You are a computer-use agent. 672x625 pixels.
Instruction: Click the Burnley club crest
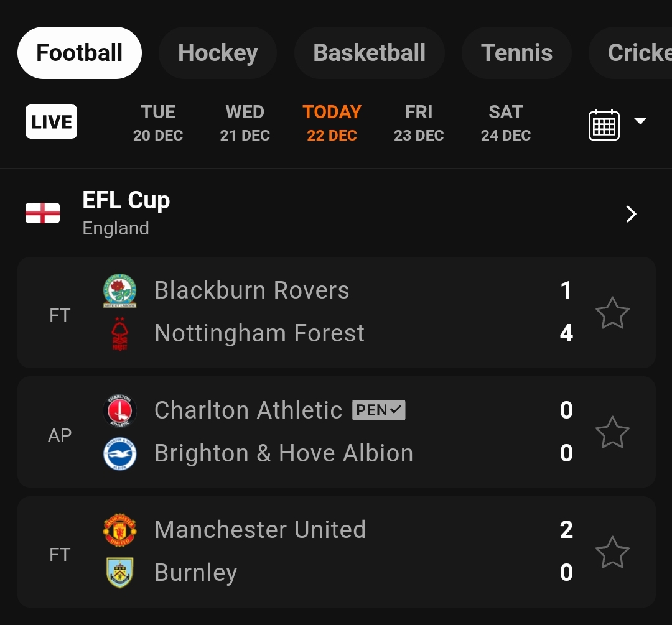click(x=120, y=572)
